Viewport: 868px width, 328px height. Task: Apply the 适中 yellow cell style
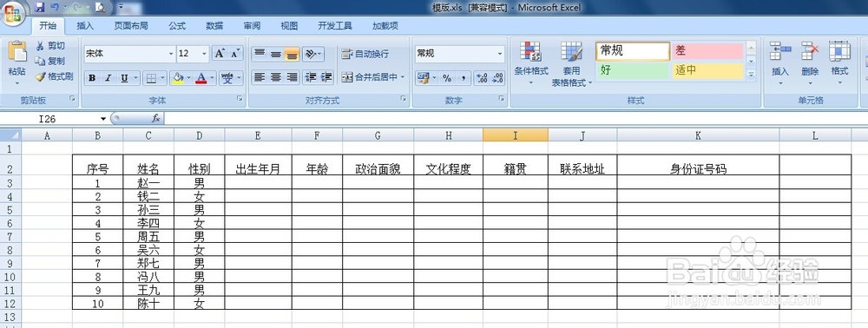point(707,70)
